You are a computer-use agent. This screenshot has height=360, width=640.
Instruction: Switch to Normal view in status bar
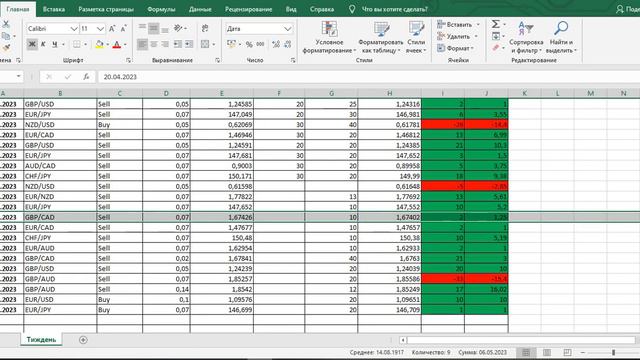click(x=526, y=352)
